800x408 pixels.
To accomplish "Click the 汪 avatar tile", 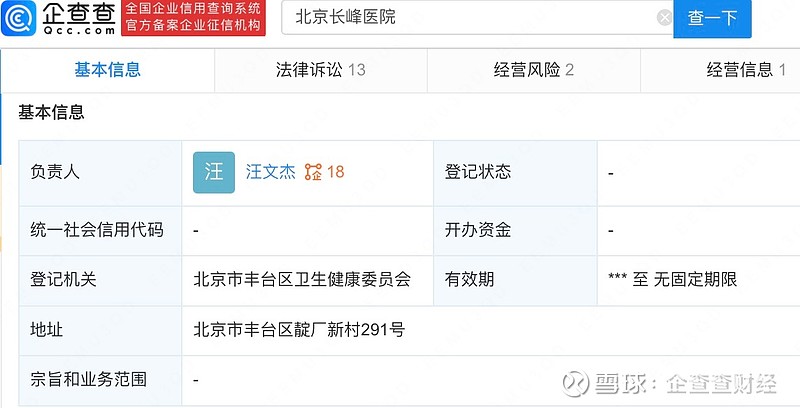I will (214, 172).
